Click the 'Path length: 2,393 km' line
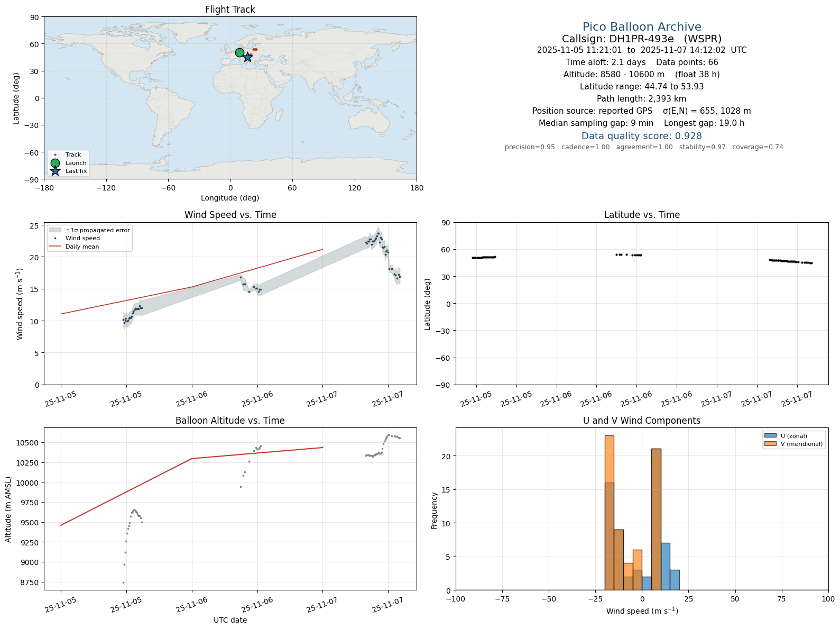 click(642, 99)
